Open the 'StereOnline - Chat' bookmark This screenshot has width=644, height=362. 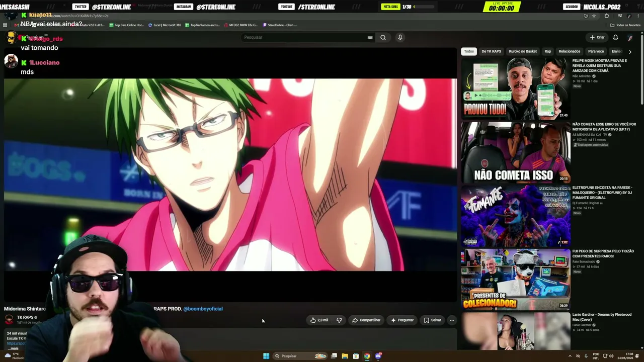279,25
